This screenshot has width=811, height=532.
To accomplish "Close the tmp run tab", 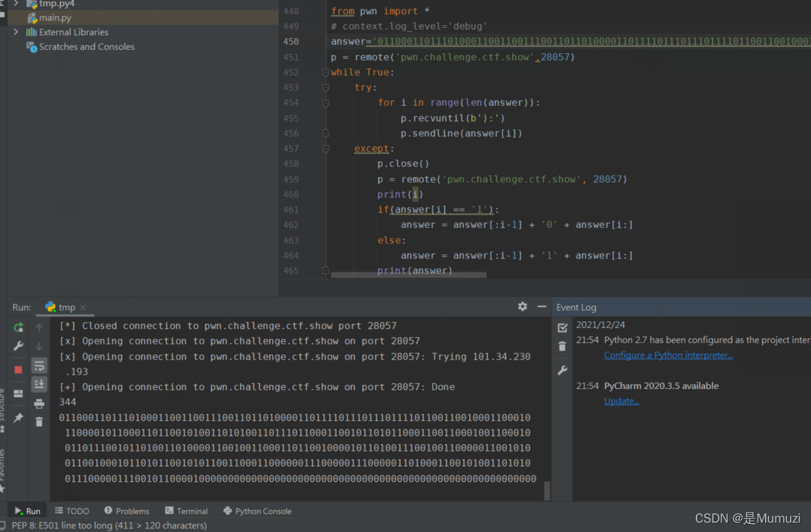I will pyautogui.click(x=82, y=307).
